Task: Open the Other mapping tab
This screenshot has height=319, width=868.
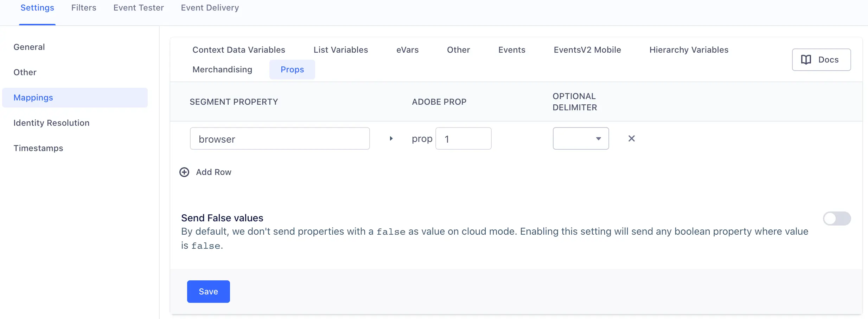Action: coord(459,50)
